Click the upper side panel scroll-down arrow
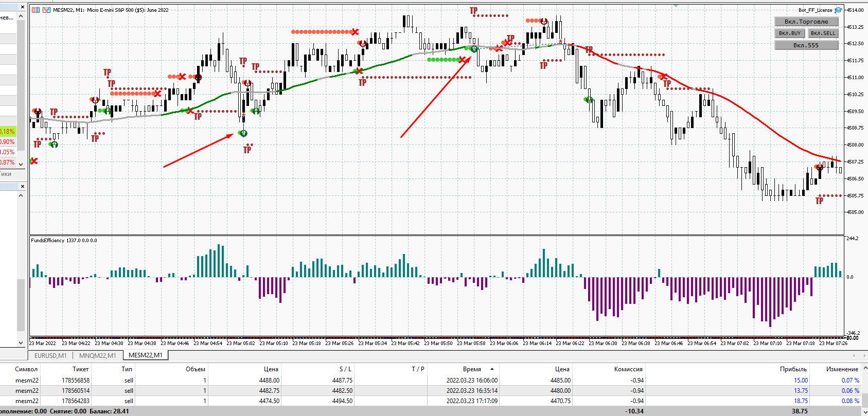The height and width of the screenshot is (416, 868). (x=21, y=164)
